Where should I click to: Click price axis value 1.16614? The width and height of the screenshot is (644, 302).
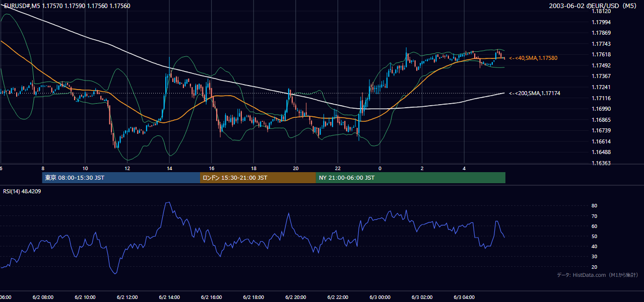point(600,141)
